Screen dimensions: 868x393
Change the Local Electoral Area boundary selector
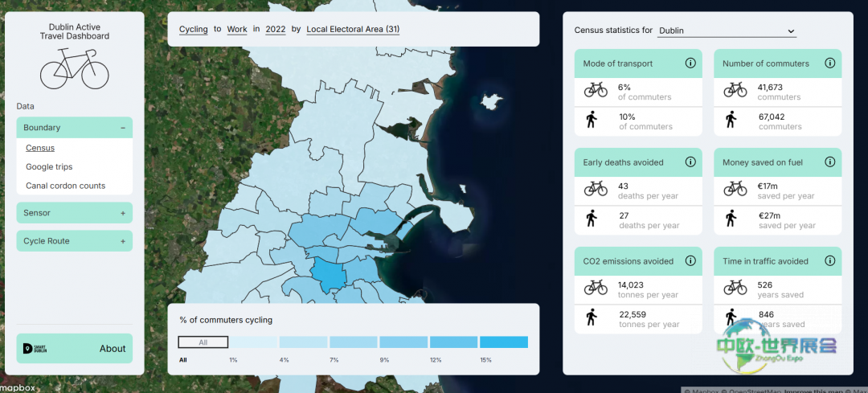click(353, 29)
